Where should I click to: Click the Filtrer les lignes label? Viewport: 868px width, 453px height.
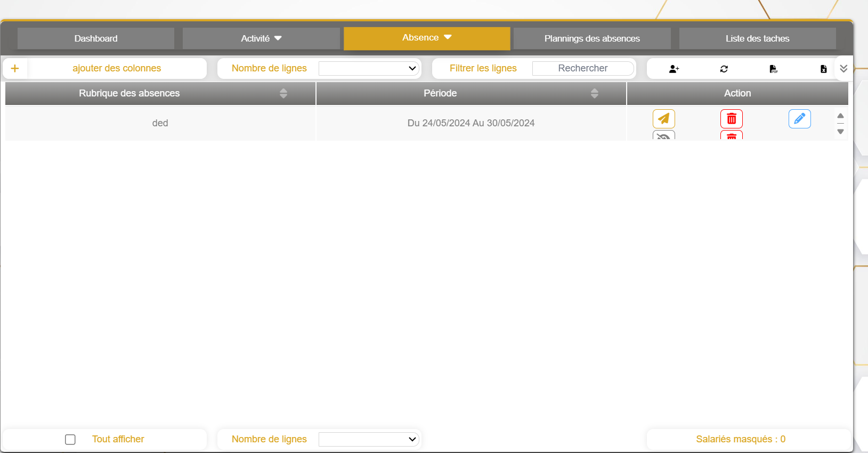click(483, 68)
